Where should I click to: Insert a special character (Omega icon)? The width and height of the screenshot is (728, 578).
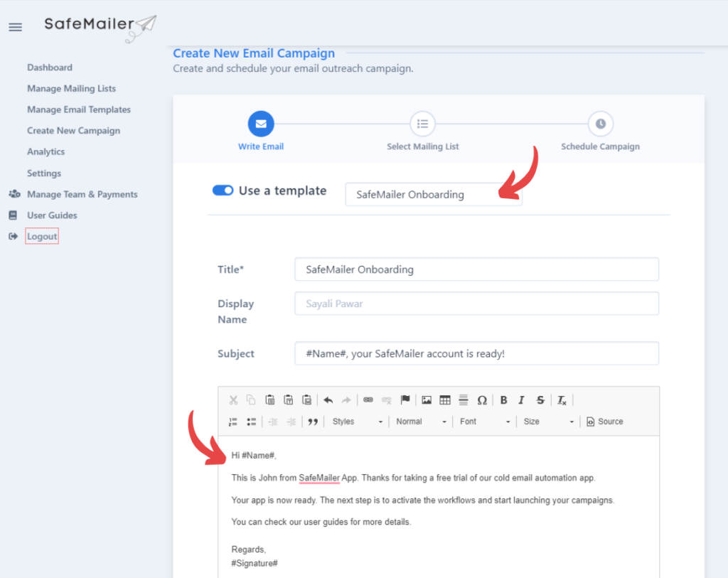click(x=482, y=400)
